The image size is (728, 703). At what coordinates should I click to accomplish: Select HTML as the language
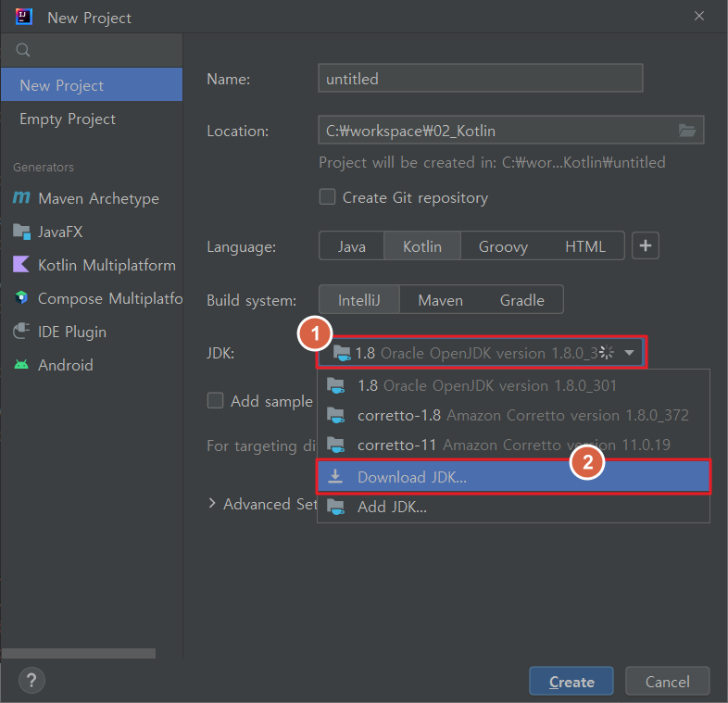coord(585,246)
